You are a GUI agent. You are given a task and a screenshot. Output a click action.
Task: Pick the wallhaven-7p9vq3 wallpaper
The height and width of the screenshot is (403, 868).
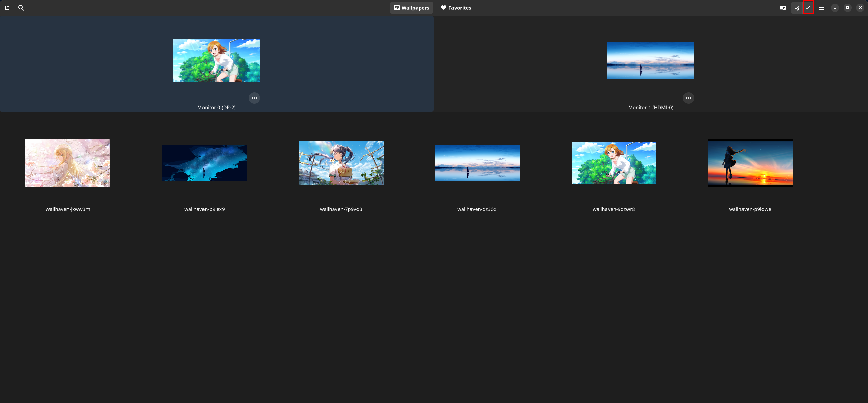coord(341,163)
